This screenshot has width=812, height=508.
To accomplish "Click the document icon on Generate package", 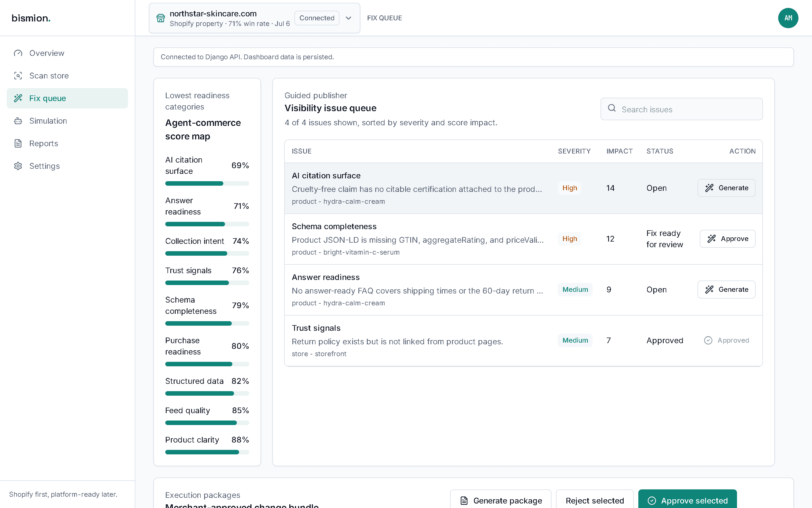I will coord(464,501).
